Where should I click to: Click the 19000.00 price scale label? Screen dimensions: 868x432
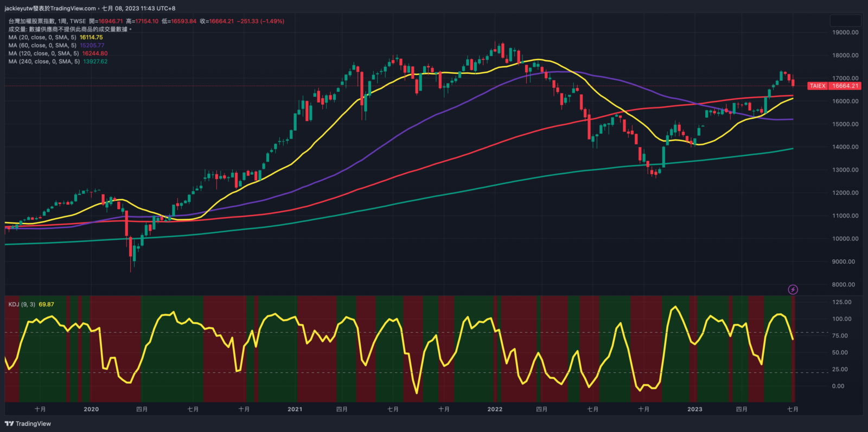click(x=845, y=33)
